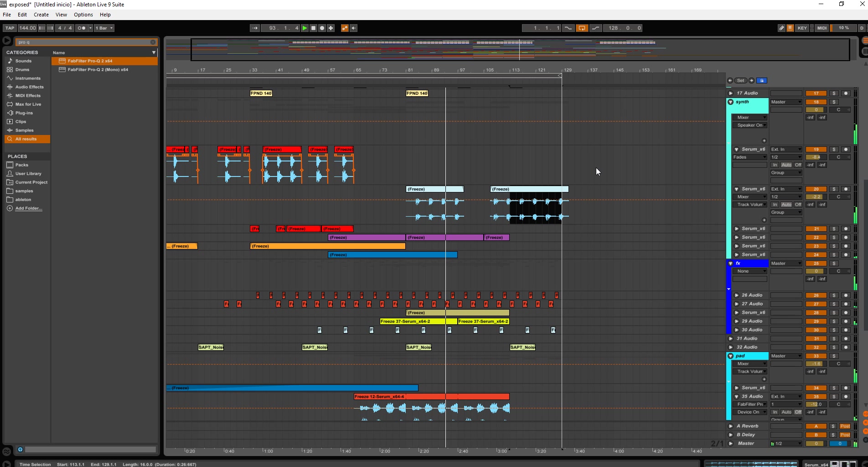
Task: Adjust synth group volume slider
Action: pos(816,110)
